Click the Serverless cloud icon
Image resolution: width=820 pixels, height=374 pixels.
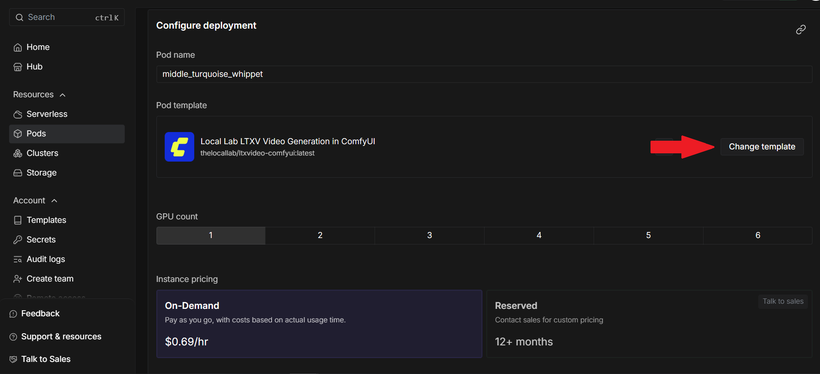17,114
